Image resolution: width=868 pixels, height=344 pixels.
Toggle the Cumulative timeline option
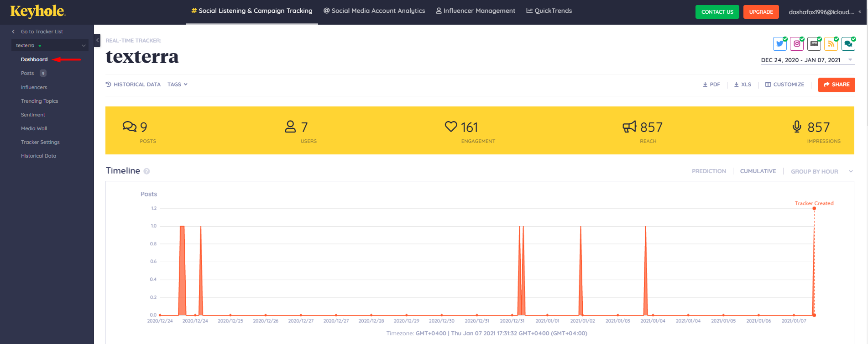758,171
